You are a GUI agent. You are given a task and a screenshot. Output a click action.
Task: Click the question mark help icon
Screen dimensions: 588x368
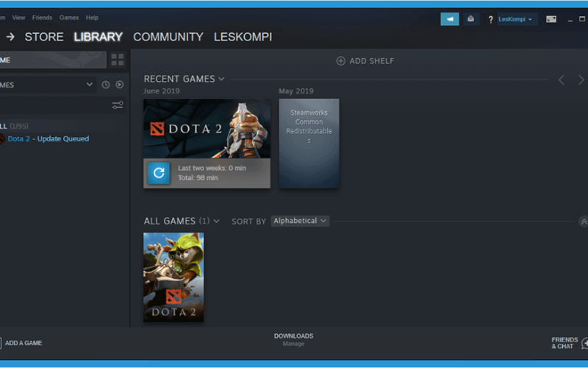click(x=490, y=20)
